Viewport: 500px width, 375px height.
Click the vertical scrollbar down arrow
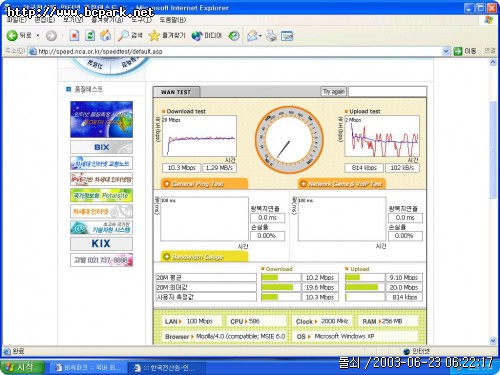tap(493, 340)
